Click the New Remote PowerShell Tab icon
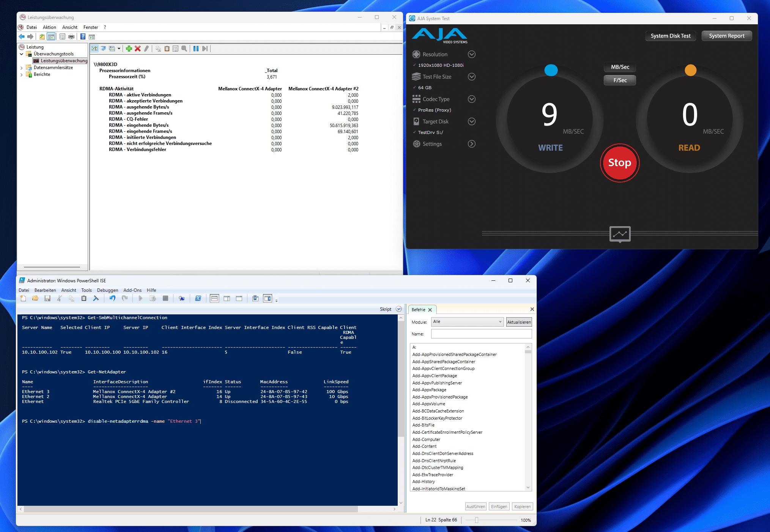Viewport: 770px width, 532px height. (182, 299)
